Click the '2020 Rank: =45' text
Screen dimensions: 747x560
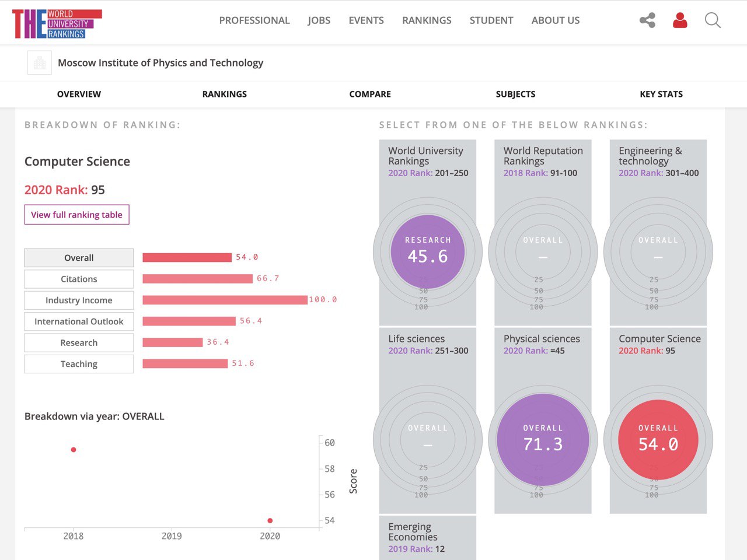pyautogui.click(x=534, y=351)
